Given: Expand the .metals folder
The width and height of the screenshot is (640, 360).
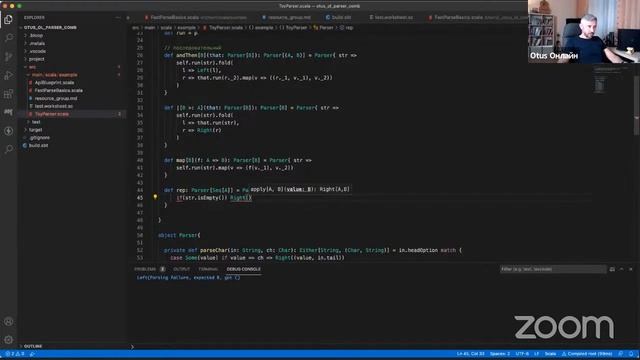Looking at the screenshot, I should pyautogui.click(x=37, y=43).
